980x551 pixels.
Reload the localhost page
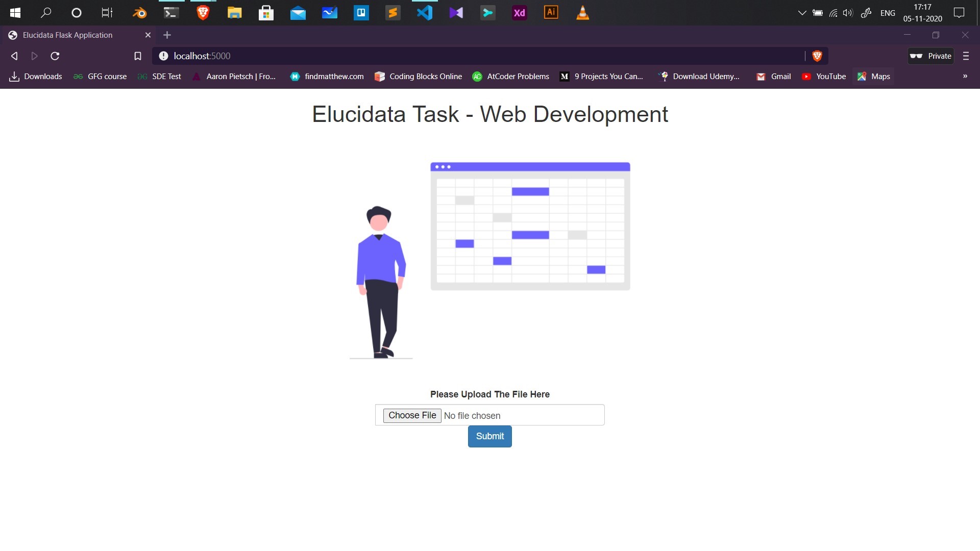point(55,56)
